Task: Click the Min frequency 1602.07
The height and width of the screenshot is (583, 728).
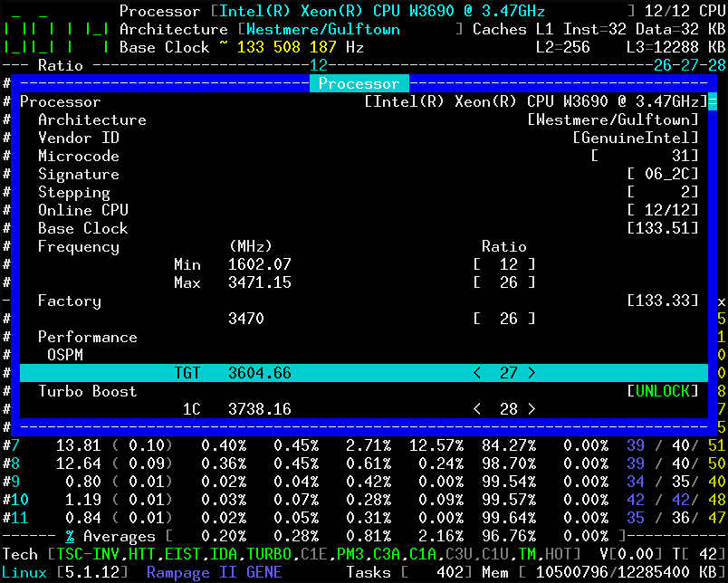Action: click(x=260, y=264)
